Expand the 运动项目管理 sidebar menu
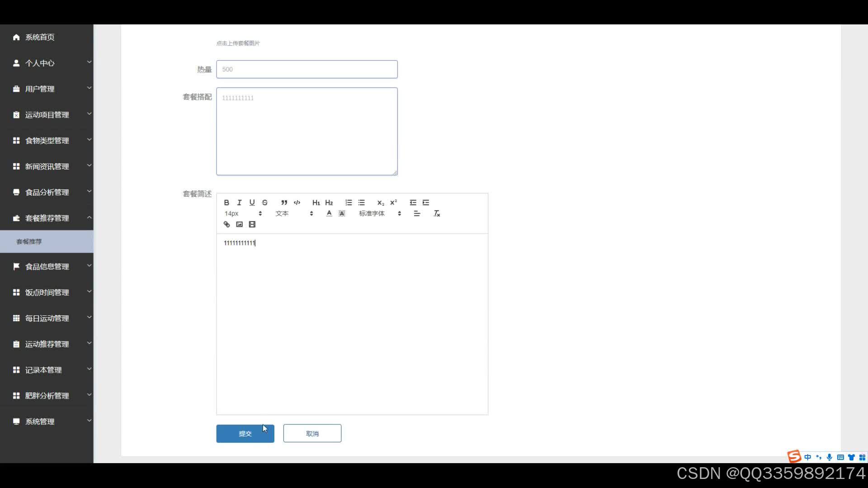 (47, 114)
